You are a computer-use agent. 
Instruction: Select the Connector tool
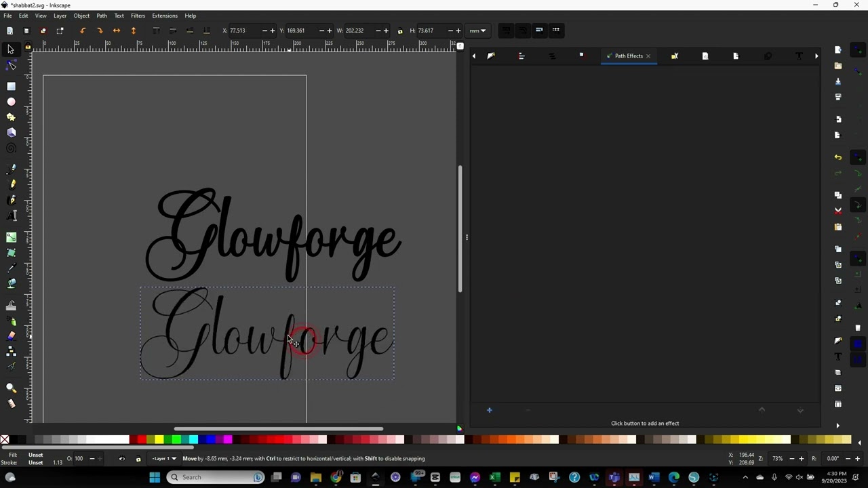(11, 351)
